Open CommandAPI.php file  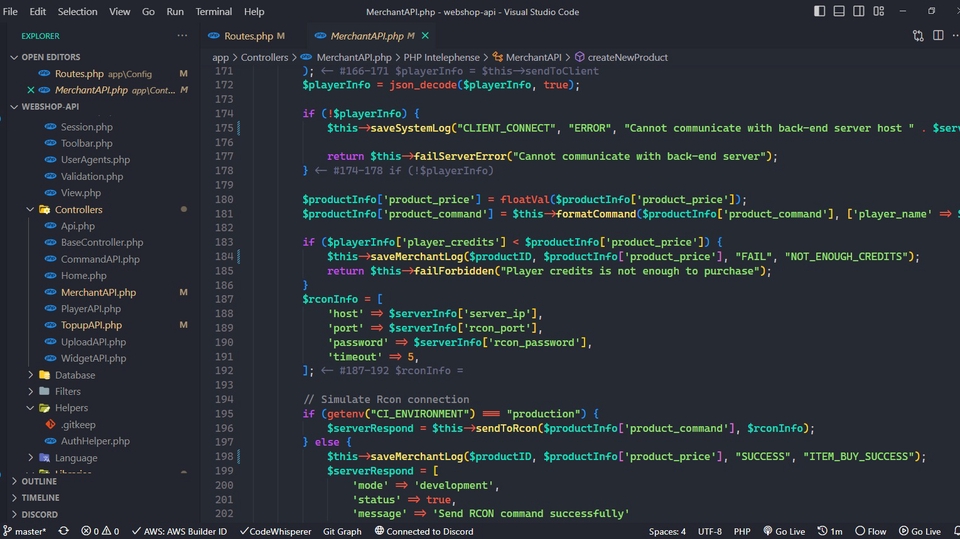pos(100,259)
